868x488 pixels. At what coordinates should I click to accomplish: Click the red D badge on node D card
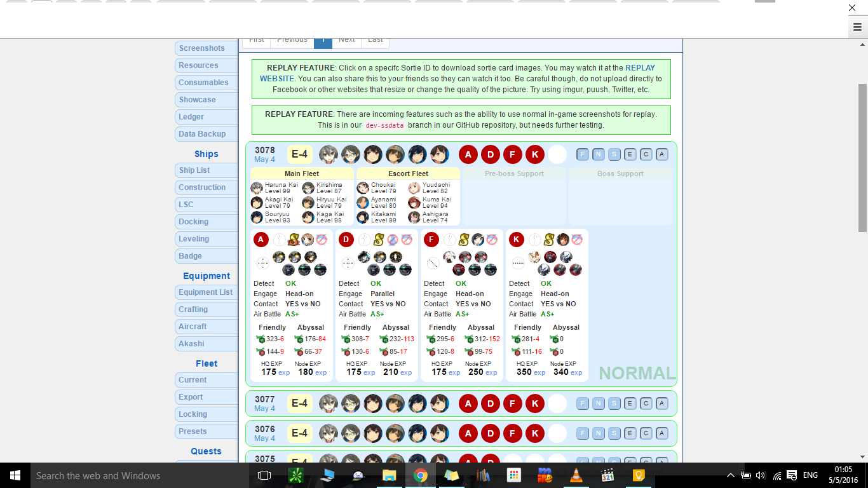pos(346,240)
